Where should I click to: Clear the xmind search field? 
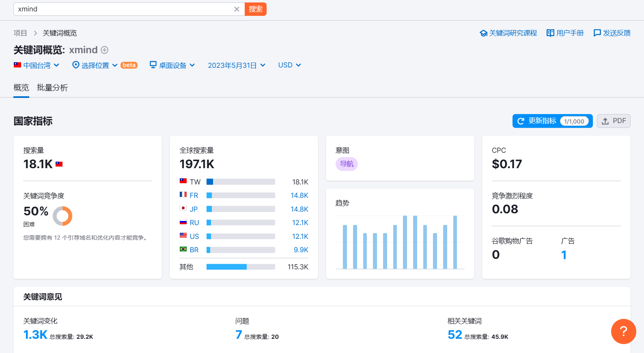coord(237,9)
